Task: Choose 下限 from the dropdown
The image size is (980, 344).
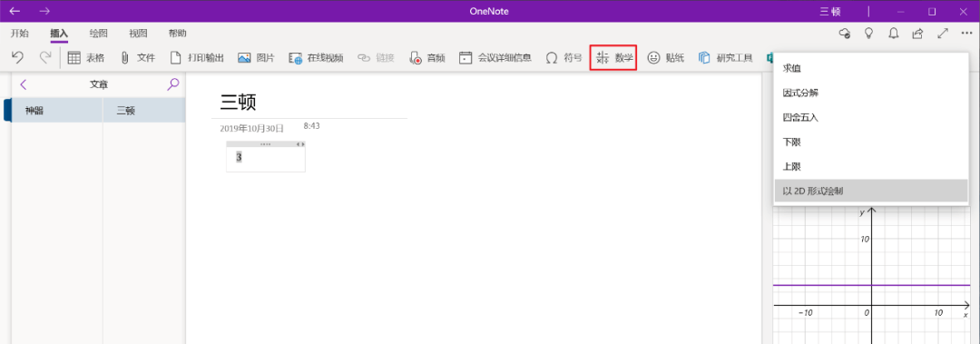Action: [871, 142]
